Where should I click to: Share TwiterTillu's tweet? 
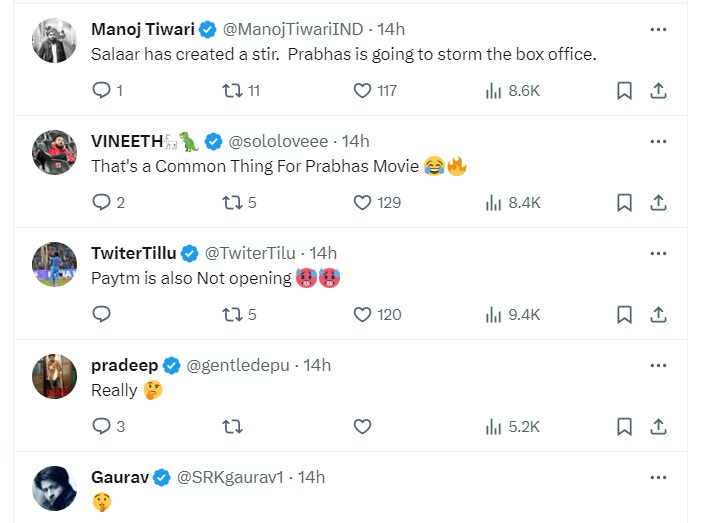tap(658, 314)
